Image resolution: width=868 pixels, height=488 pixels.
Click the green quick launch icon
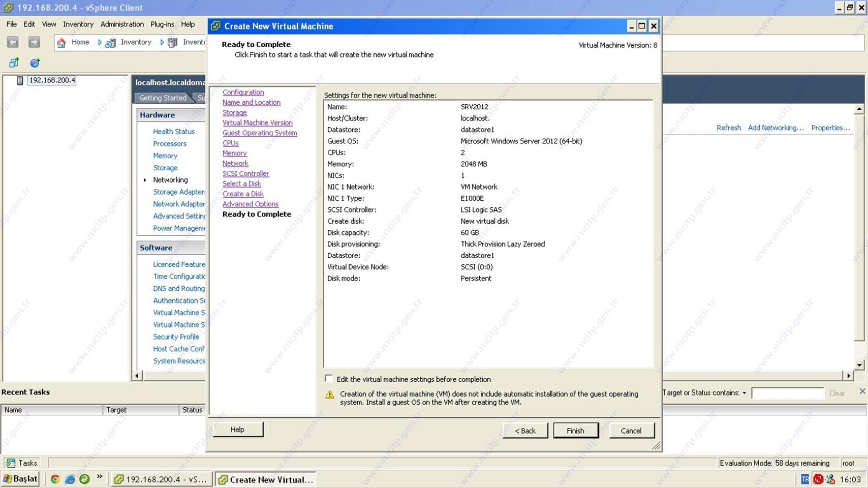pos(85,479)
